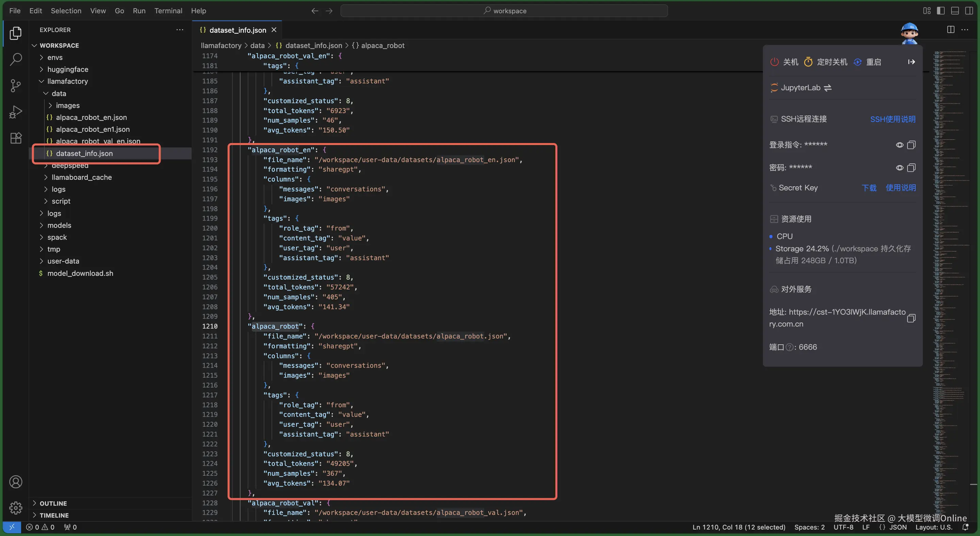Click the workspace search command box
980x536 pixels.
(x=504, y=11)
